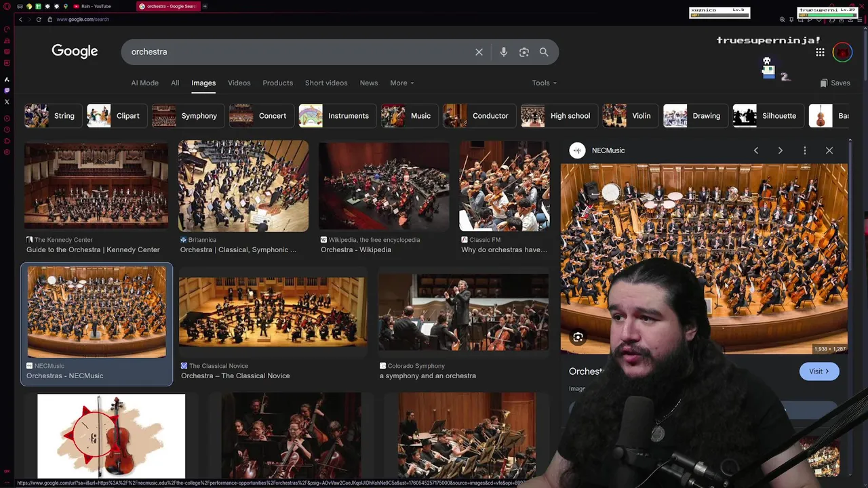Open the Classic FM orchestra thumbnail

coord(505,186)
